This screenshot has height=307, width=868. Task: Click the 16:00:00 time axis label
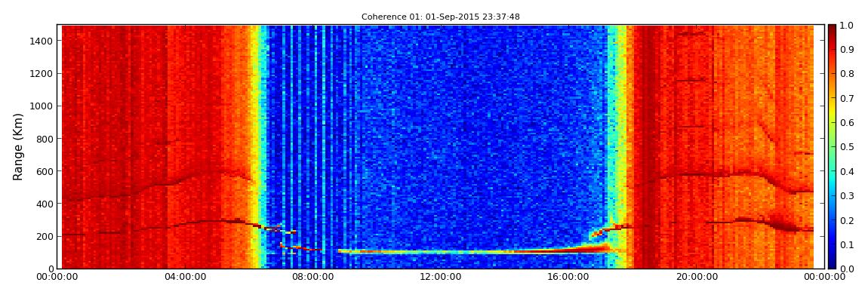pyautogui.click(x=568, y=277)
